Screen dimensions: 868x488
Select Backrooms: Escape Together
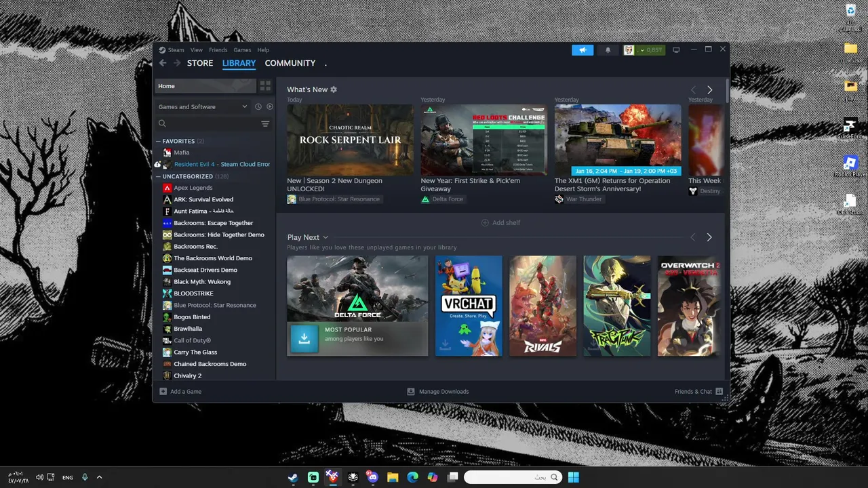pyautogui.click(x=213, y=223)
